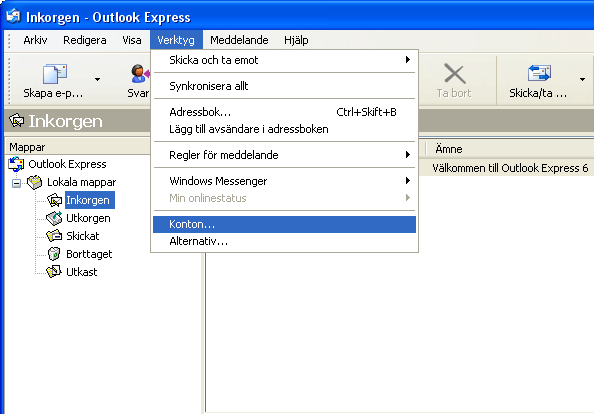
Task: Select Outlook Express in the folder tree
Action: [67, 164]
